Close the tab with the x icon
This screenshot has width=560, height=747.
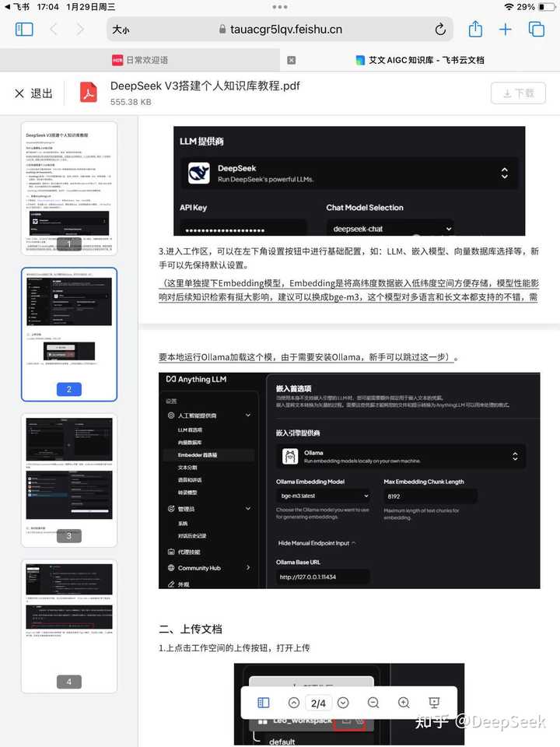292,60
